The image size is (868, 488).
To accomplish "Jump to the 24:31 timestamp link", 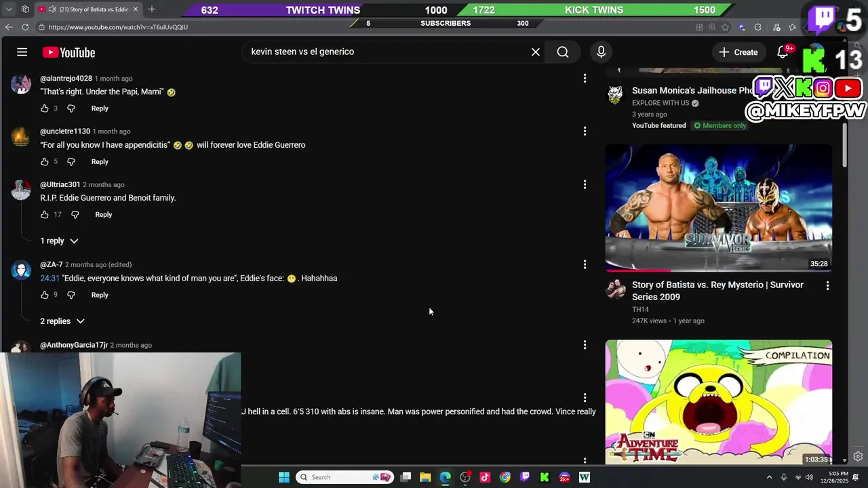I will coord(50,278).
